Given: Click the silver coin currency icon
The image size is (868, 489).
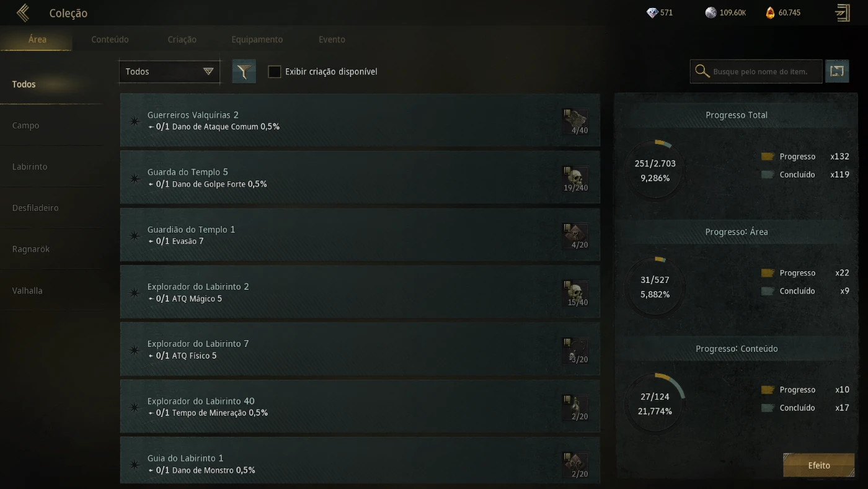Looking at the screenshot, I should click(x=711, y=12).
